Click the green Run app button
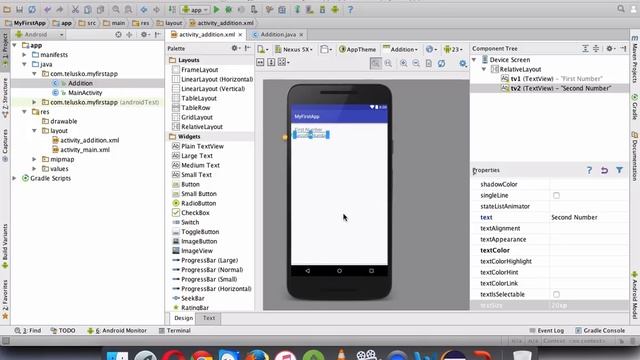The height and width of the screenshot is (360, 640). click(x=217, y=9)
